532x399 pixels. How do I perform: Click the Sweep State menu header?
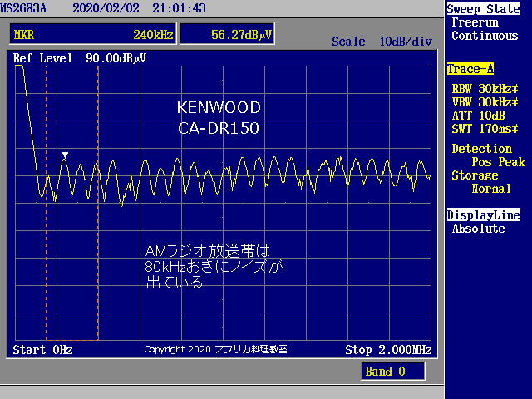(x=483, y=9)
